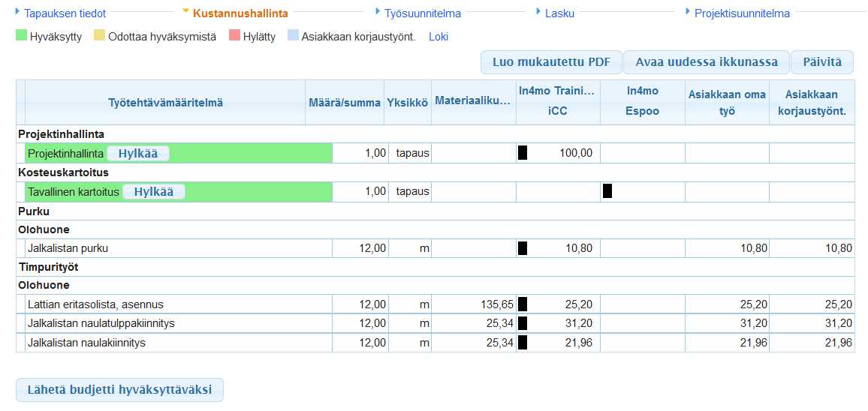This screenshot has width=868, height=411.
Task: Click black marker in Jalkalistan naulatulppakiinnitys row
Action: (523, 323)
